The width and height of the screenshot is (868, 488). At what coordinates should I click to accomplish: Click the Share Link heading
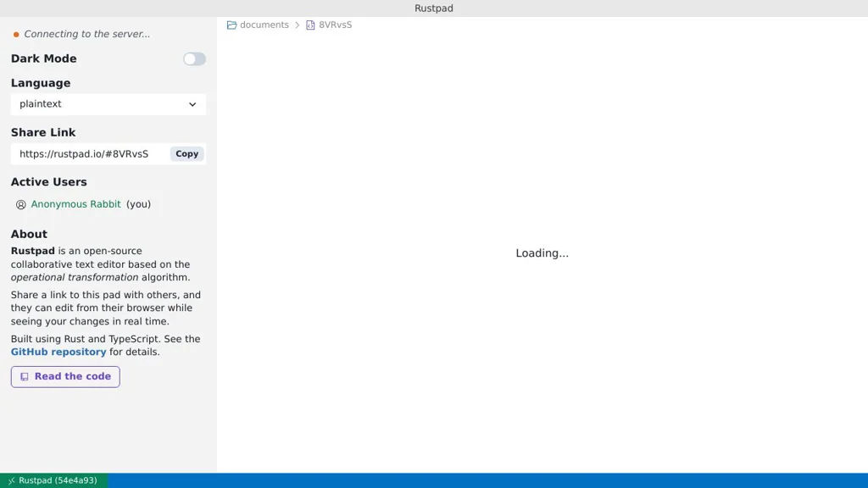pos(43,132)
